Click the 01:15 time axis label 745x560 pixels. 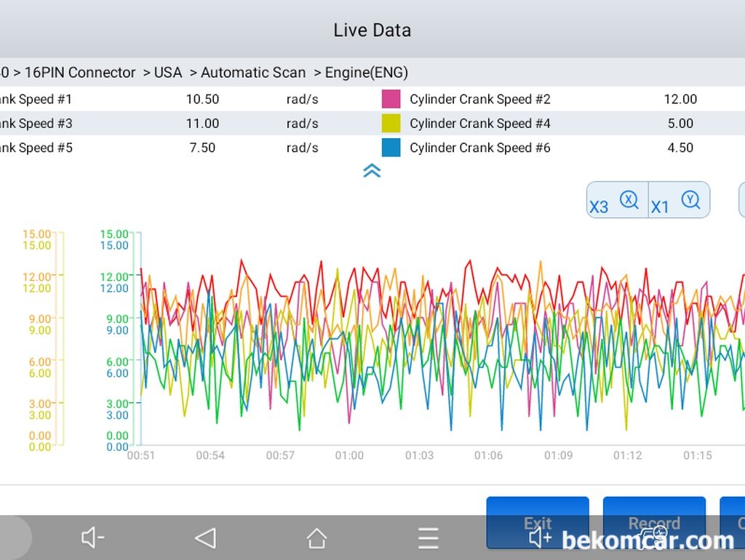(x=698, y=455)
